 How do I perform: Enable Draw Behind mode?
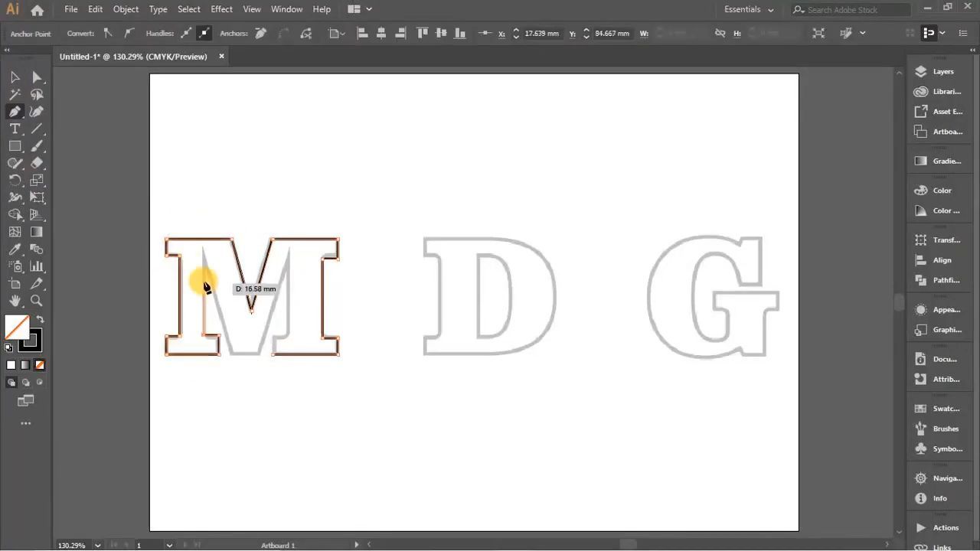25,382
